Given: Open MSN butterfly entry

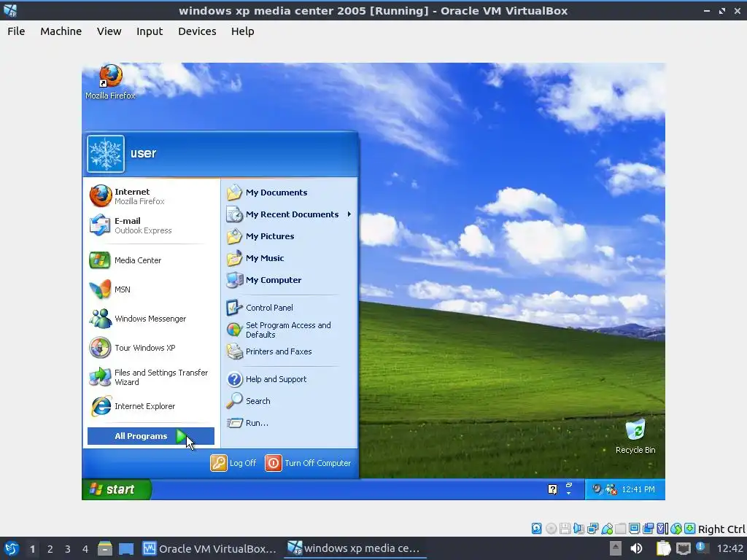Looking at the screenshot, I should 150,289.
